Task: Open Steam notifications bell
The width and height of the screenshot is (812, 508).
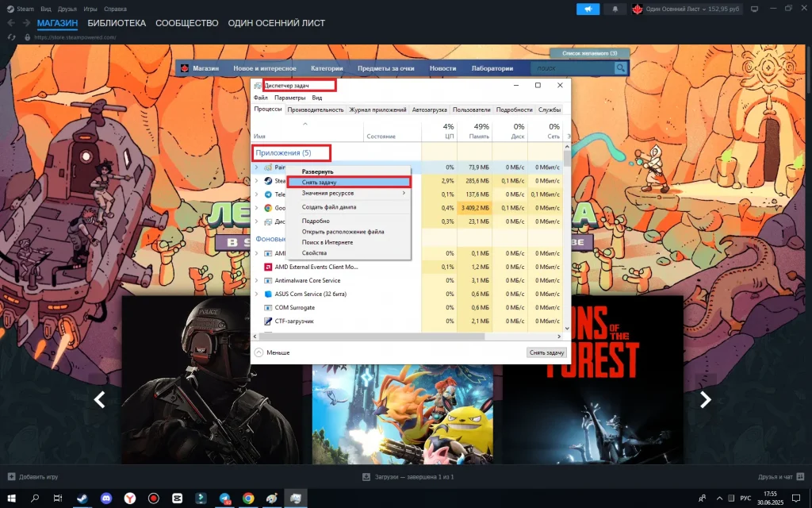Action: point(615,9)
